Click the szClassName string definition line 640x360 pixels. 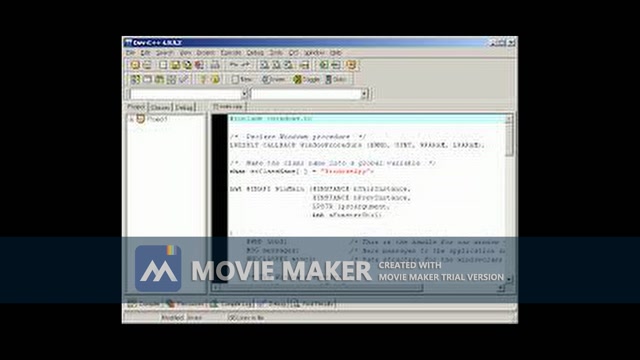(x=302, y=172)
